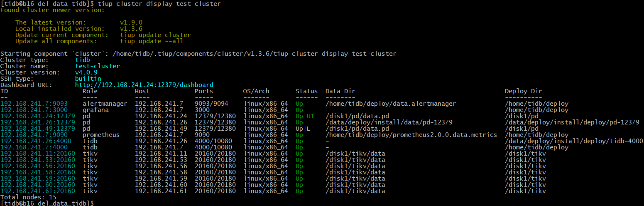Click the Role column header
Viewport: 644px width, 206px height.
tap(90, 91)
